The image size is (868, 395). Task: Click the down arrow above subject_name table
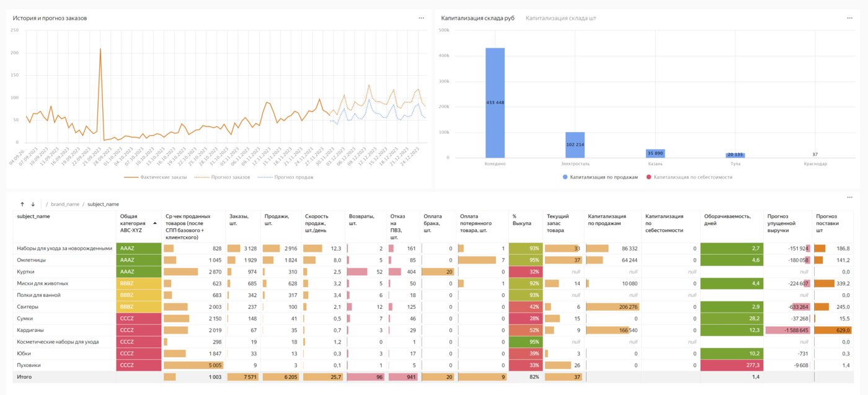click(33, 204)
